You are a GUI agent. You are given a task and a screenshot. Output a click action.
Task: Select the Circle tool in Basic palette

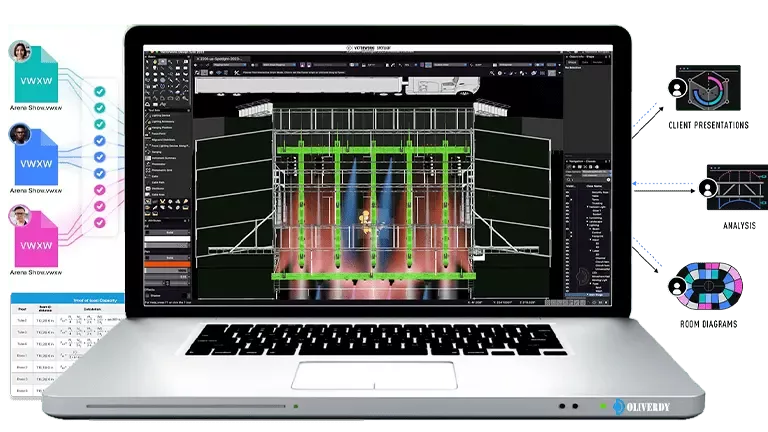pyautogui.click(x=147, y=74)
